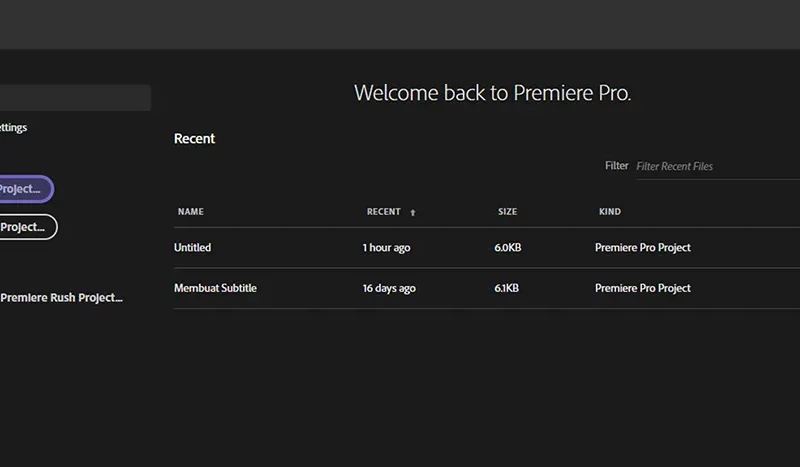
Task: Open the Membuat Subtitle recent project
Action: [215, 288]
